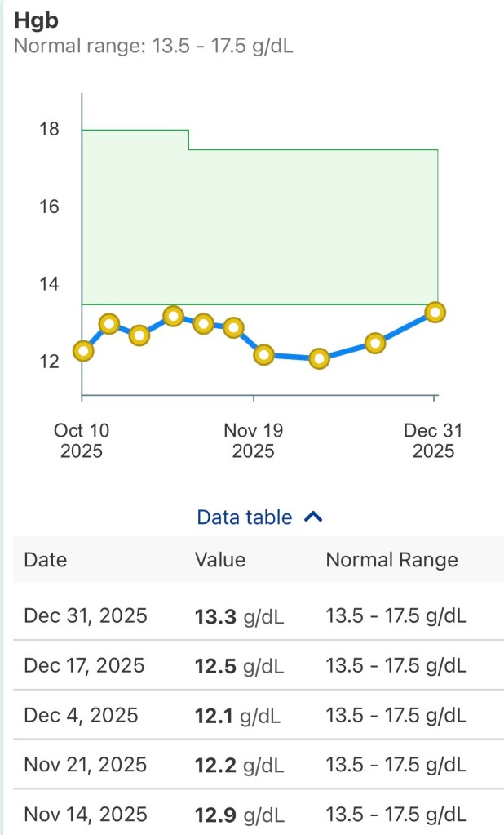Click the Hgb chart title
Image resolution: width=504 pixels, height=835 pixels.
pyautogui.click(x=34, y=20)
